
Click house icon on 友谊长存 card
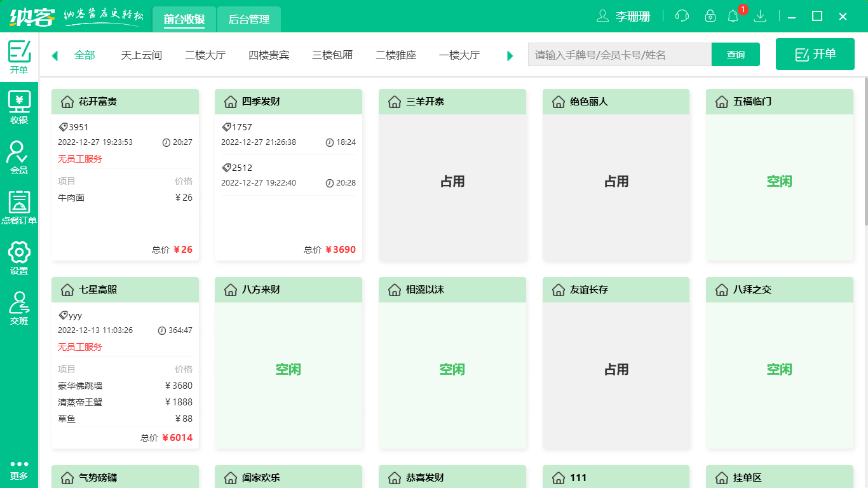[558, 290]
